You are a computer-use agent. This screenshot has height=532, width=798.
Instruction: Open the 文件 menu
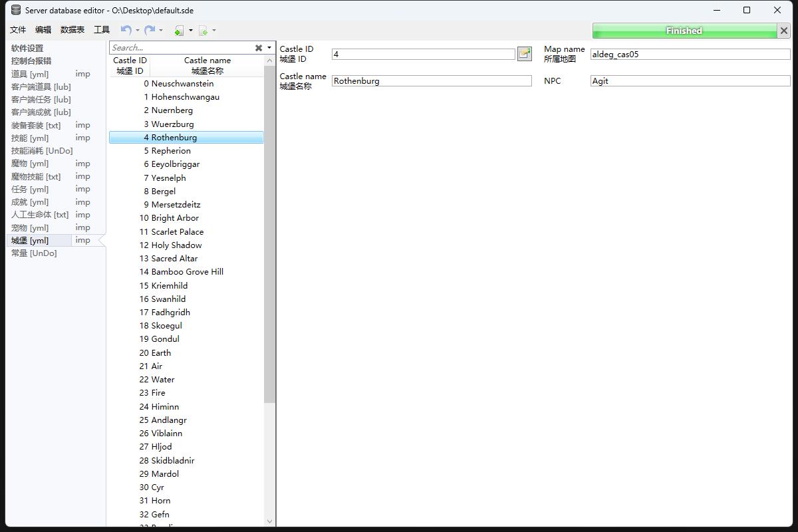click(x=18, y=30)
